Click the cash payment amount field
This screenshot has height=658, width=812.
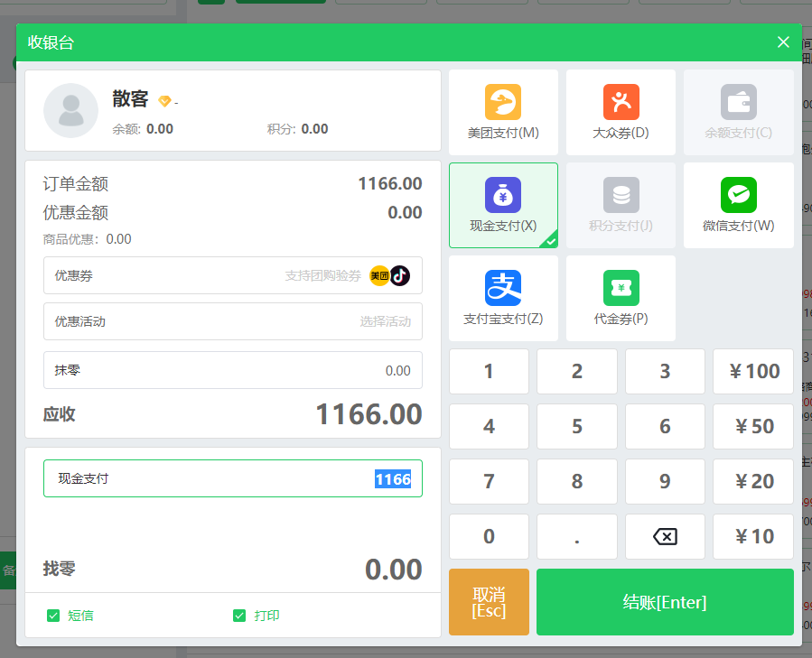click(x=232, y=478)
